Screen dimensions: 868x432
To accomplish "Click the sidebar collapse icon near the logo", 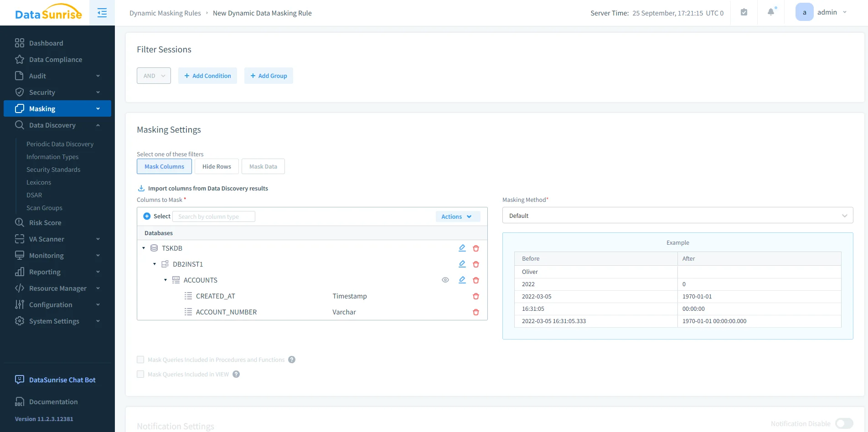I will pyautogui.click(x=102, y=12).
